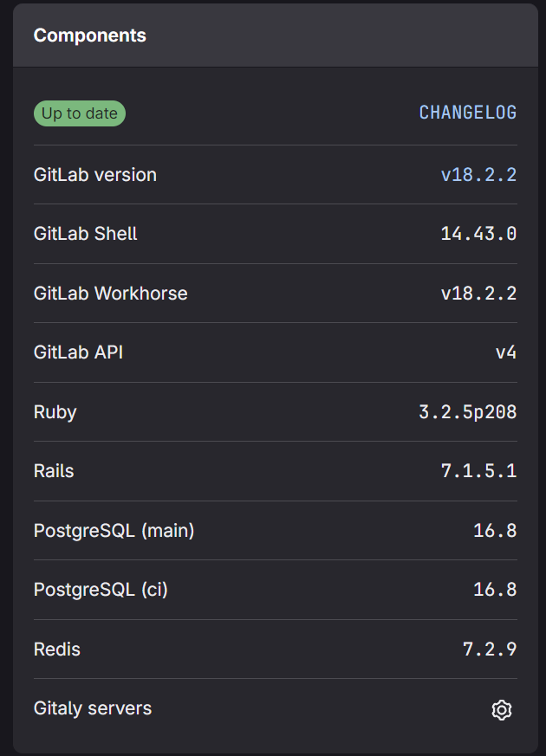Click the Ruby version 3.2.5p208
The height and width of the screenshot is (756, 546).
(468, 412)
